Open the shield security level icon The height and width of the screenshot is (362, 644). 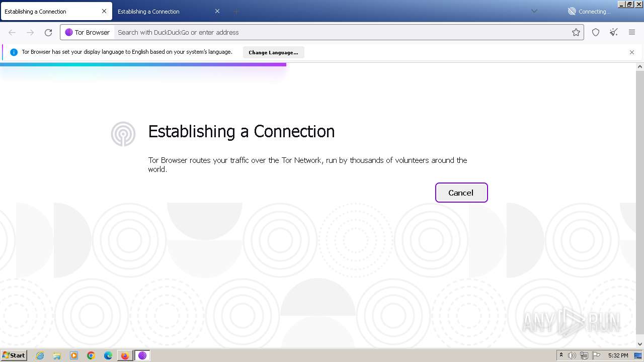pyautogui.click(x=596, y=32)
